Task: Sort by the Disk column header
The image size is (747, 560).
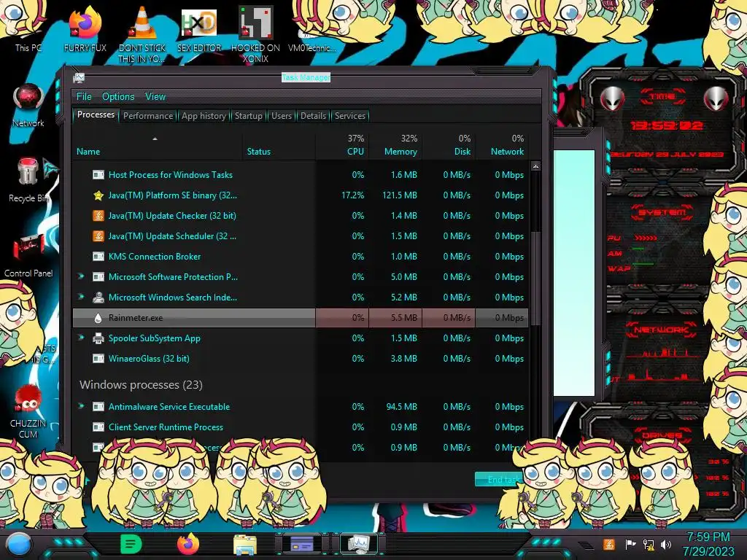Action: [449, 145]
